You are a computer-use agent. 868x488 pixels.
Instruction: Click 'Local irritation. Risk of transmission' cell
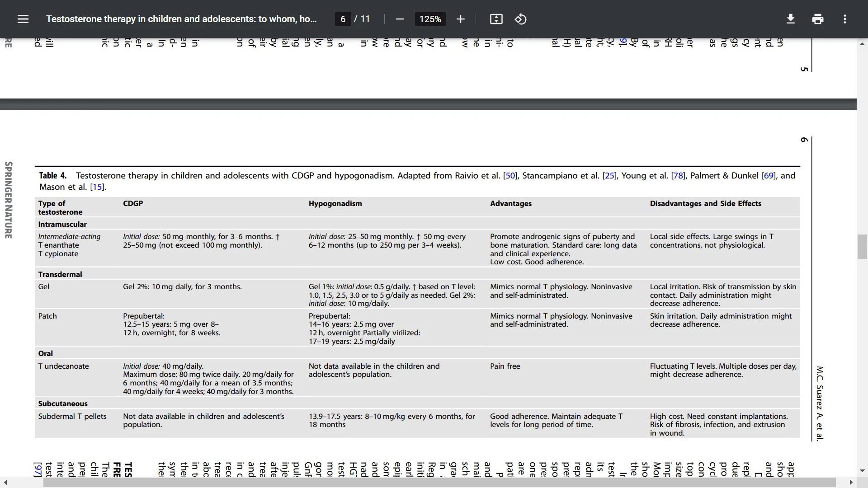pyautogui.click(x=723, y=295)
